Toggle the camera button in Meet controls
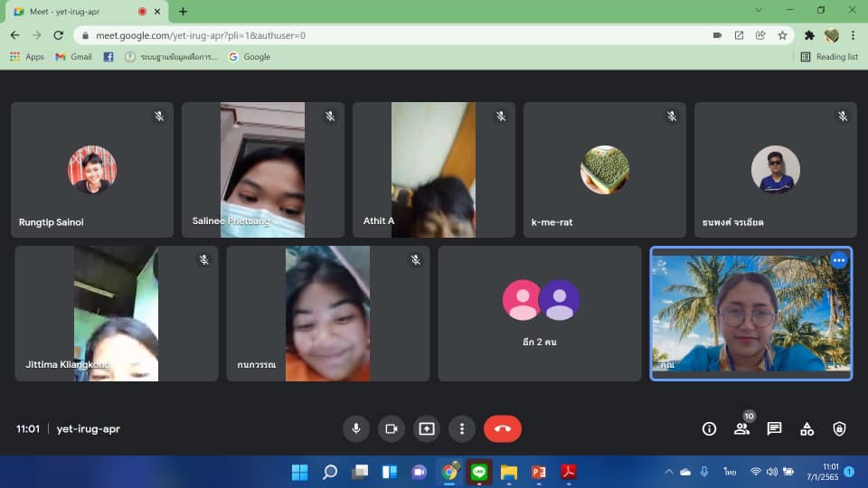Viewport: 868px width, 488px height. click(x=392, y=428)
